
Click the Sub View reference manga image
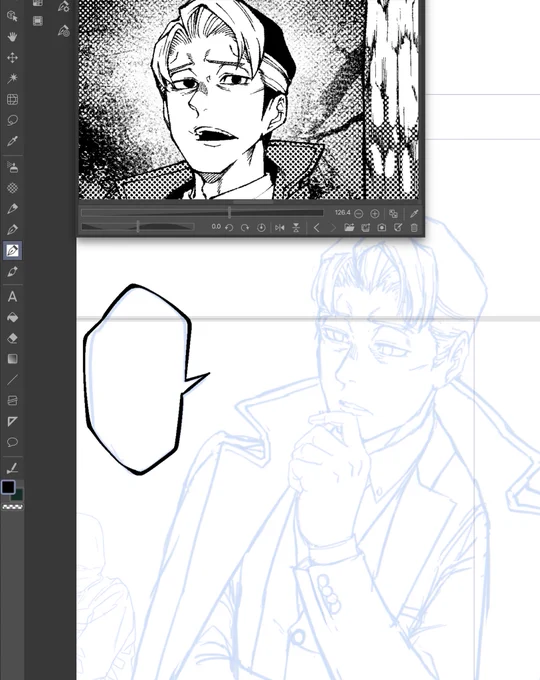point(249,99)
